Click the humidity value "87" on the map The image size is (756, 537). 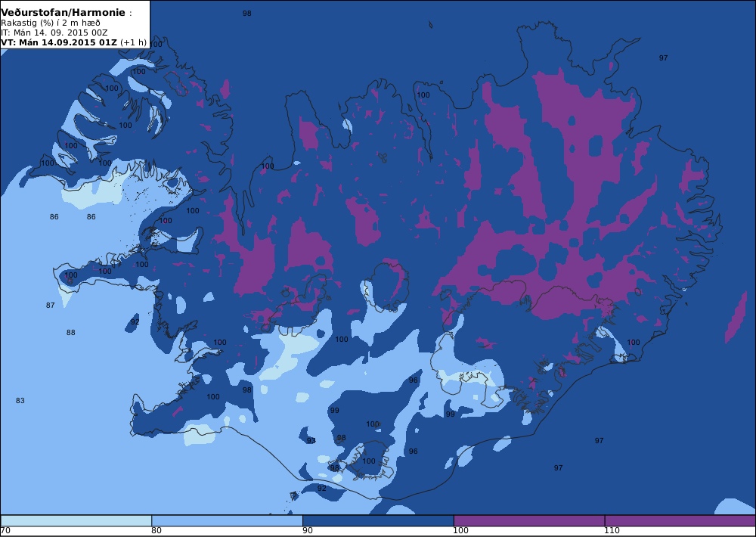(x=50, y=305)
